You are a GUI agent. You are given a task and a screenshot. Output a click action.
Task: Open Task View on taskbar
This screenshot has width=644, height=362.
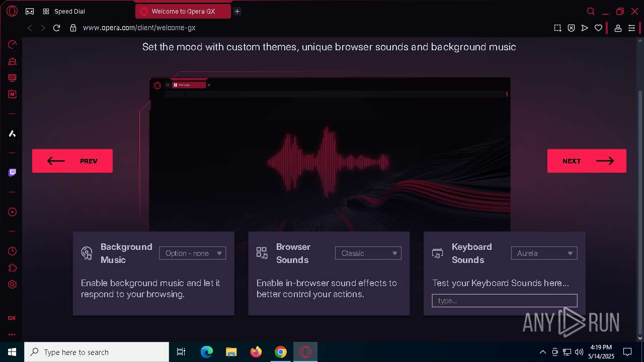(181, 352)
